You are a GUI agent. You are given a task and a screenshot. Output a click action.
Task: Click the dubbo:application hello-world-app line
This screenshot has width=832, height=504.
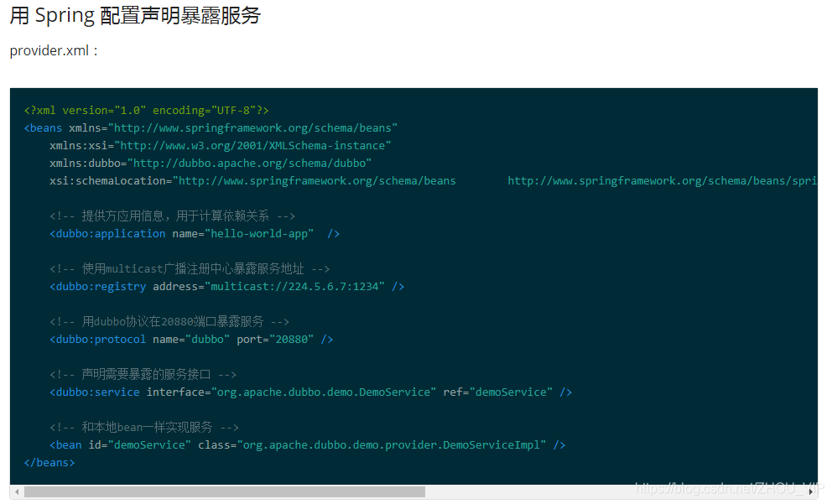point(195,233)
